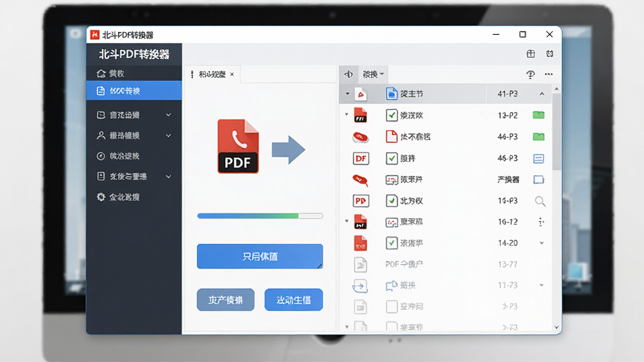Expand the down chevron in the 14-20 row
Screen dimensions: 644x362
[x=541, y=243]
